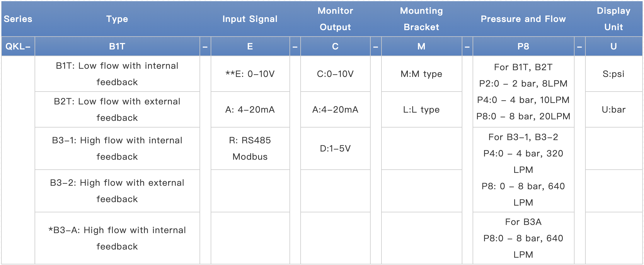The image size is (644, 265).
Task: Select the Type column header
Action: (117, 19)
